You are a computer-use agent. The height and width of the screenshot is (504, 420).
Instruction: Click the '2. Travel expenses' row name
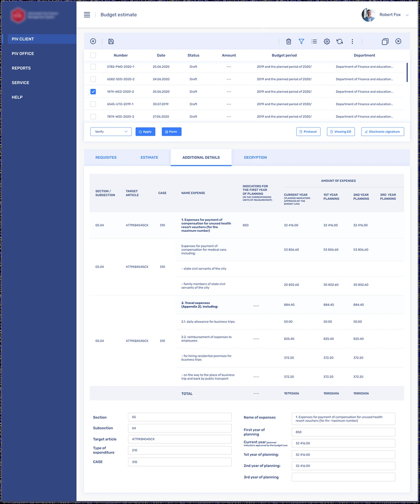tap(200, 305)
